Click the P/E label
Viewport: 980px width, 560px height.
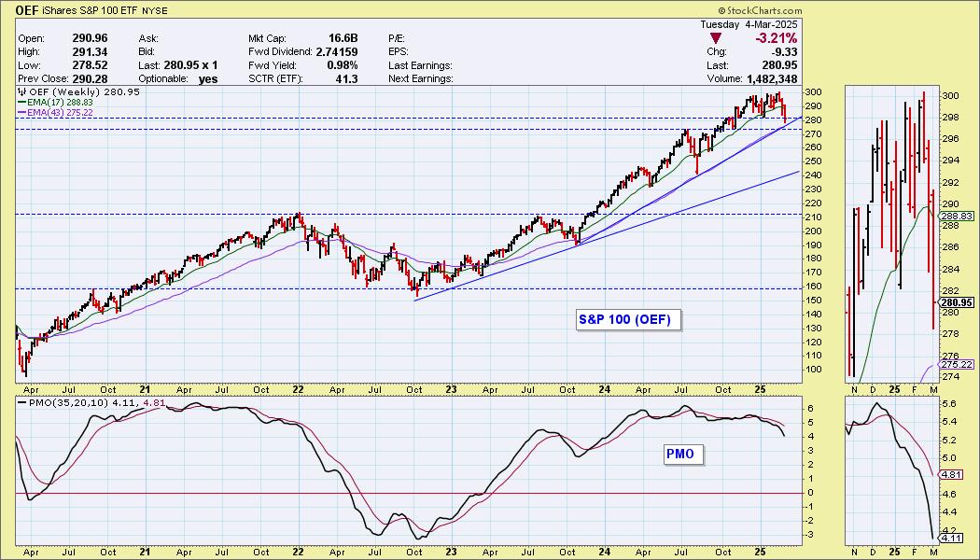397,38
